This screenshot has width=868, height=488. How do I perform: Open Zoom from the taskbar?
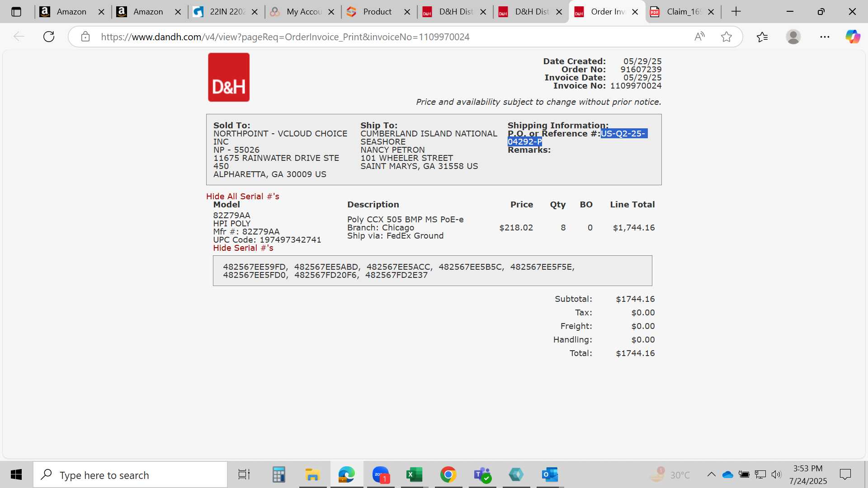click(x=381, y=474)
